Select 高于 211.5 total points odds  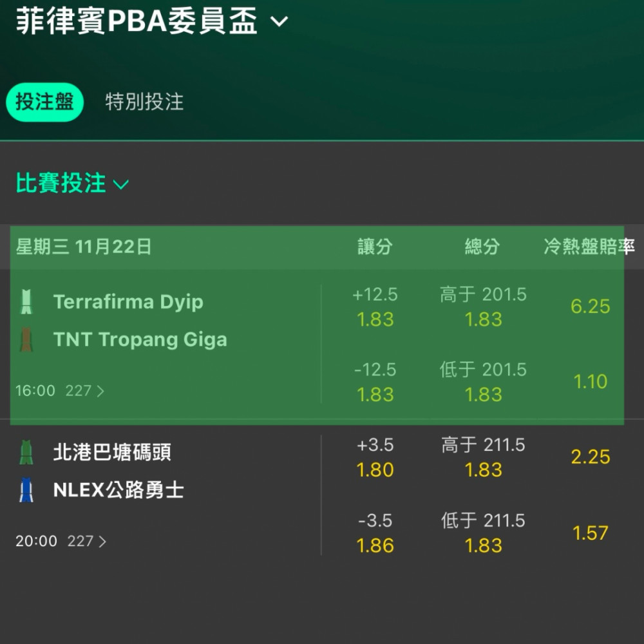coord(483,457)
